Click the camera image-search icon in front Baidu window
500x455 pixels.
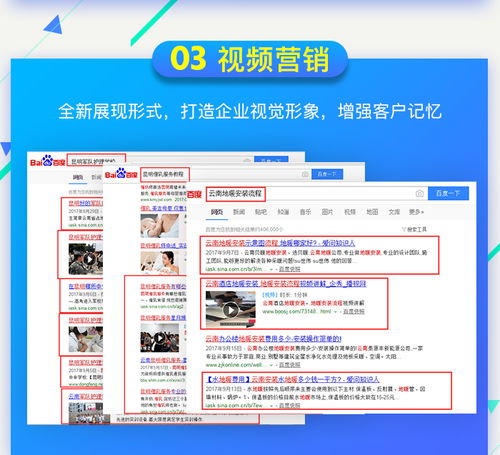pos(420,193)
